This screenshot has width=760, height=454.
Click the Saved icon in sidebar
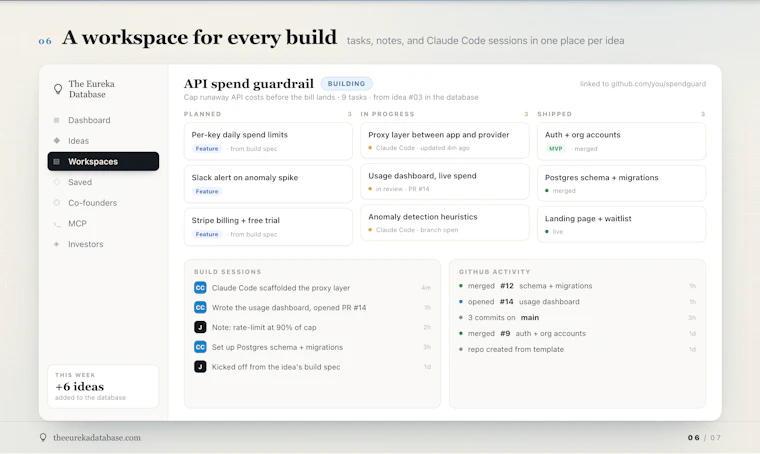(x=57, y=182)
